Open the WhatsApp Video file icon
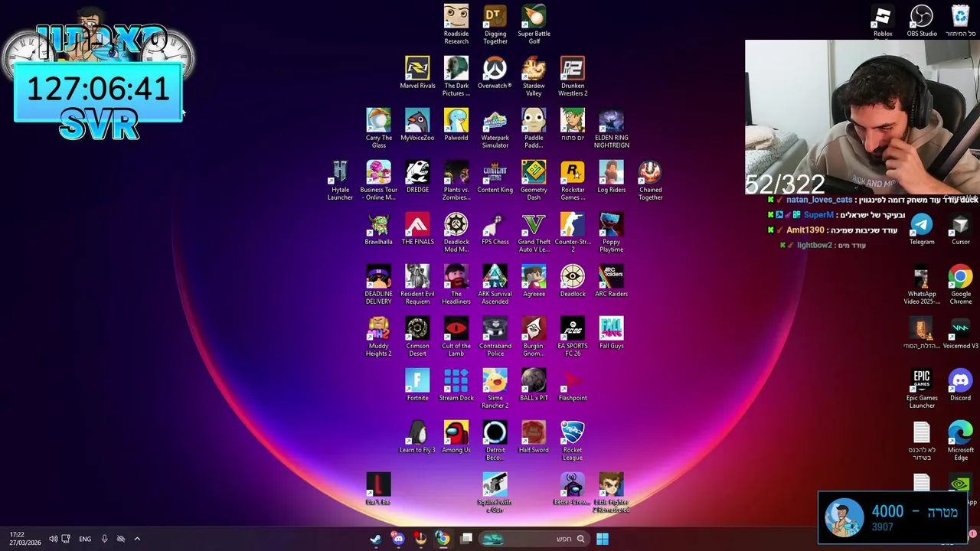 pyautogui.click(x=922, y=285)
